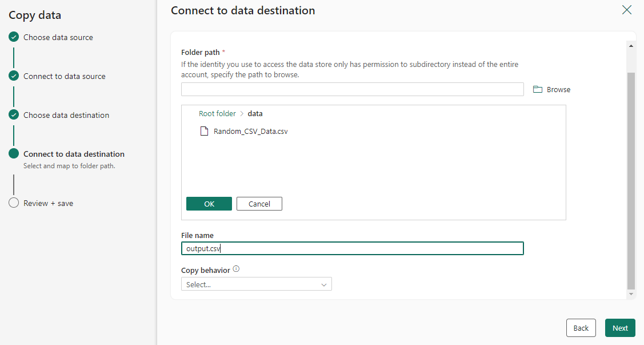This screenshot has width=644, height=345.
Task: Click OK in the folder browser
Action: (209, 204)
